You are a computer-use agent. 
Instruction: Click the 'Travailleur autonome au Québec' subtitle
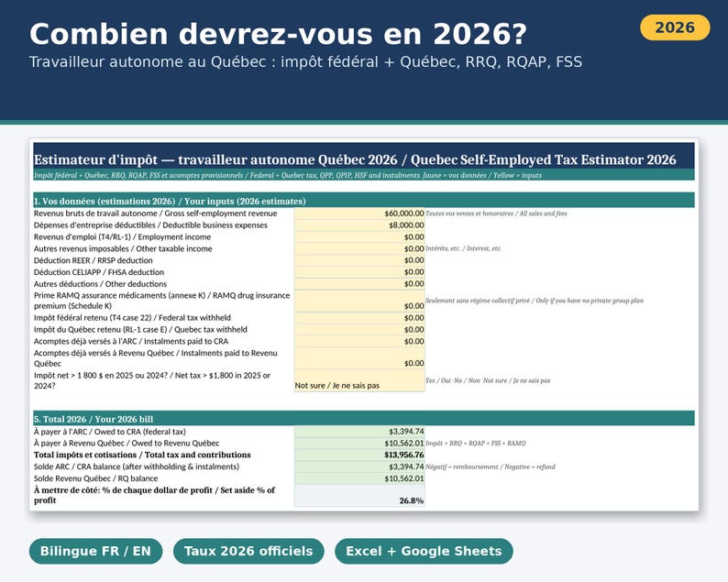[x=305, y=62]
